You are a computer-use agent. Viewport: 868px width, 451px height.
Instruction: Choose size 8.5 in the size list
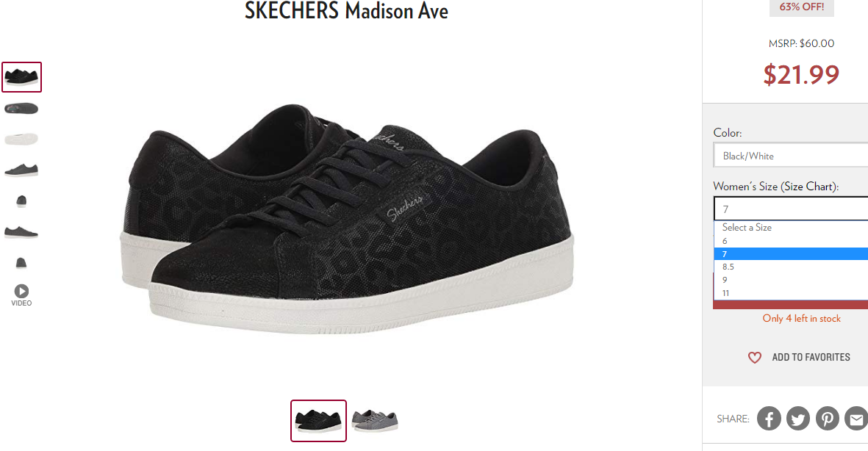[x=791, y=267]
